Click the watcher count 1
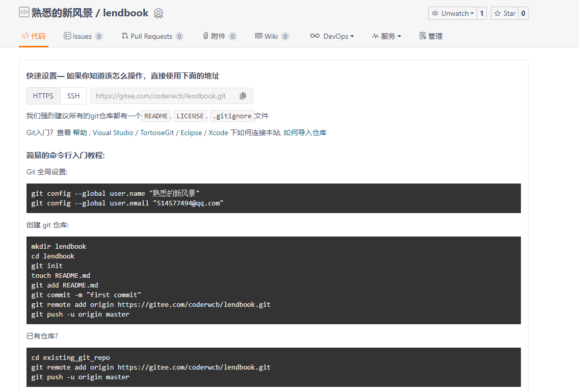 [482, 13]
